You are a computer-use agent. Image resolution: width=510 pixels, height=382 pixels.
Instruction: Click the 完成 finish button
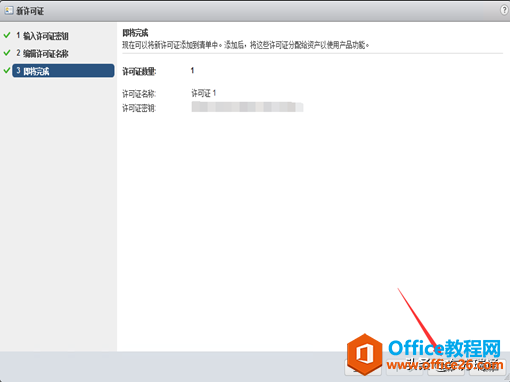(x=446, y=367)
